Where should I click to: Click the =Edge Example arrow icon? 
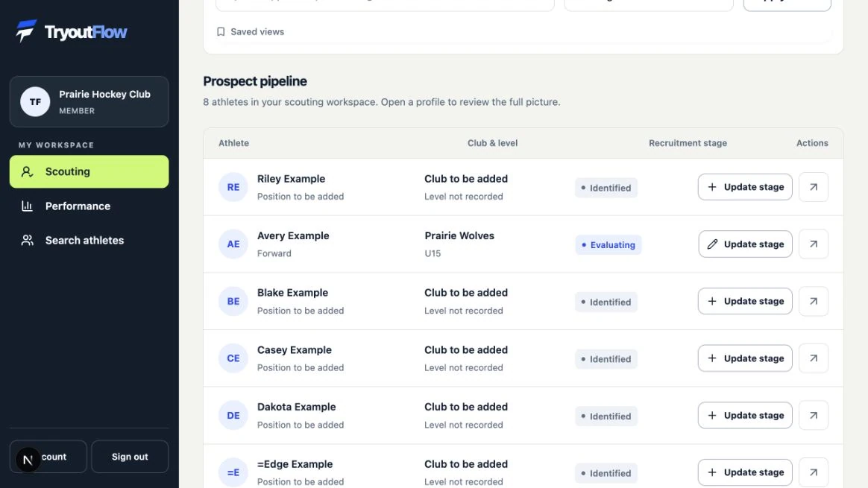click(814, 472)
